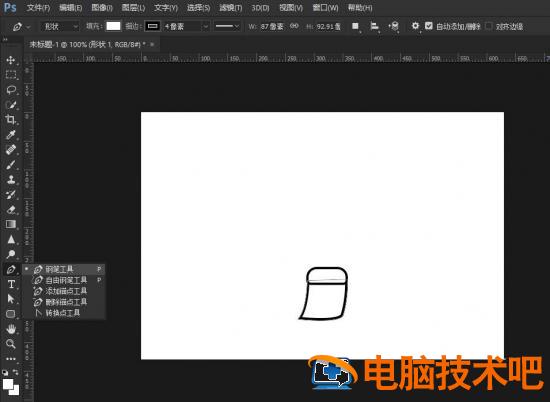Open the 文件(F) menu
Screen dimensions: 550x402
click(39, 8)
